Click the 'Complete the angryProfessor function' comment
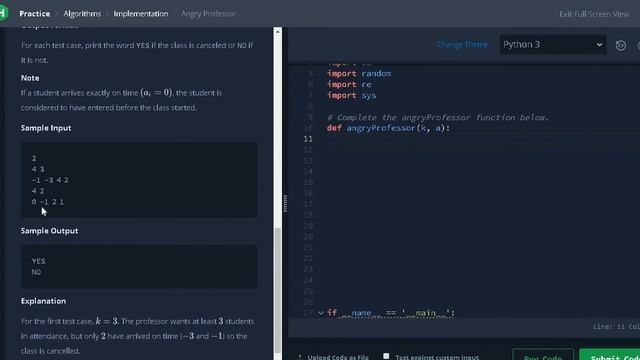 (x=438, y=117)
